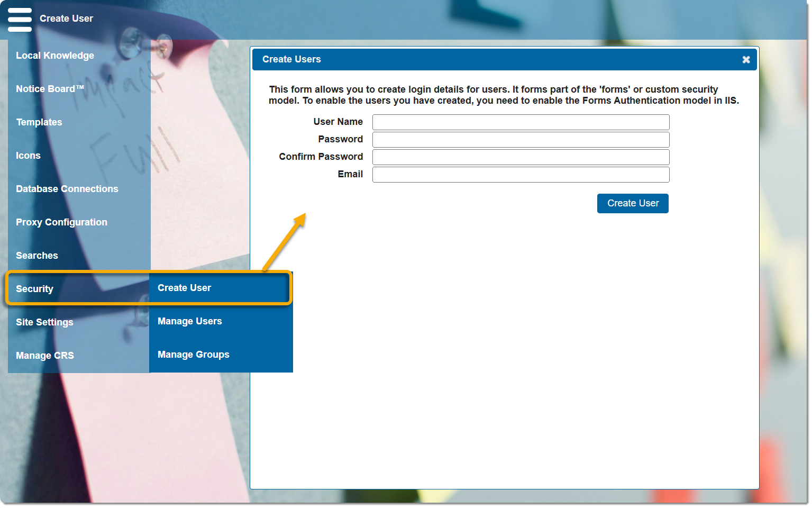The height and width of the screenshot is (508, 812).
Task: Open Site Settings in sidebar
Action: (44, 322)
